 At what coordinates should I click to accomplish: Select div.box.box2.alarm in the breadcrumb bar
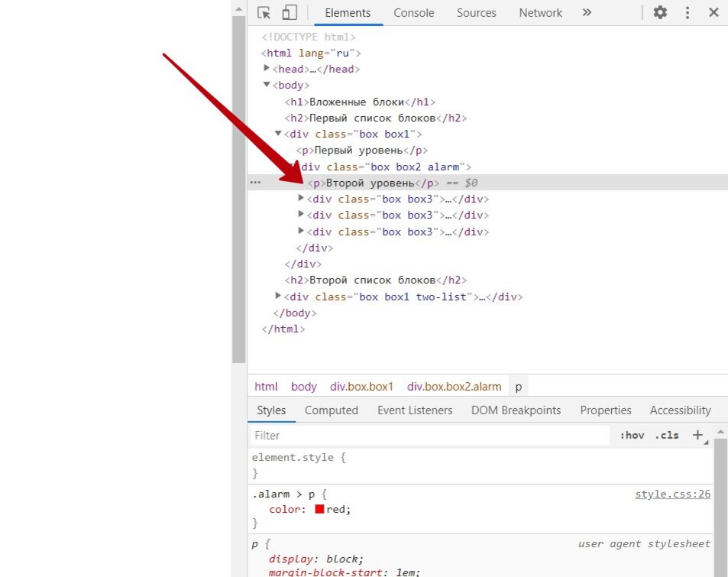coord(455,386)
